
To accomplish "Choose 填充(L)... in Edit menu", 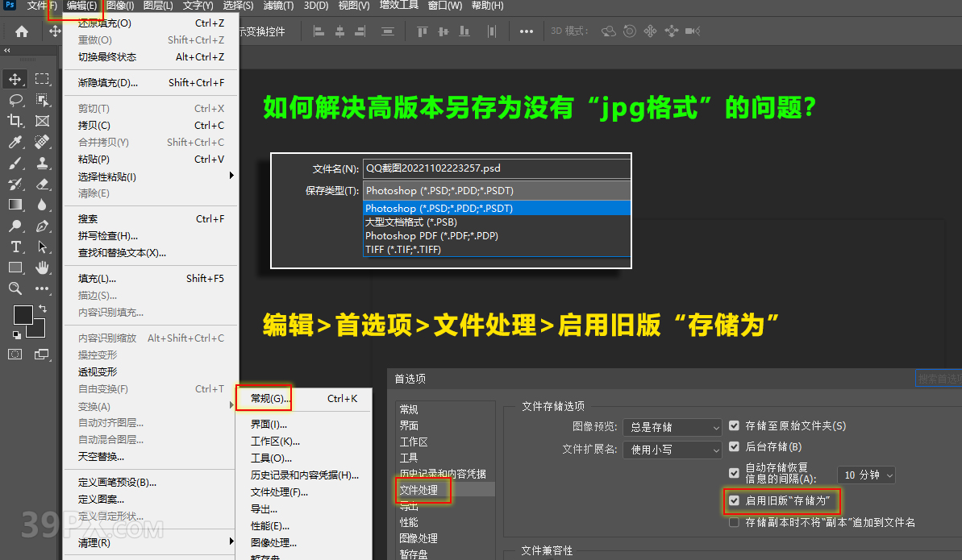I will [97, 279].
